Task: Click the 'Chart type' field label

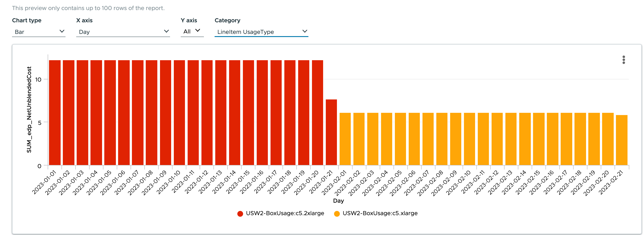Action: coord(27,20)
